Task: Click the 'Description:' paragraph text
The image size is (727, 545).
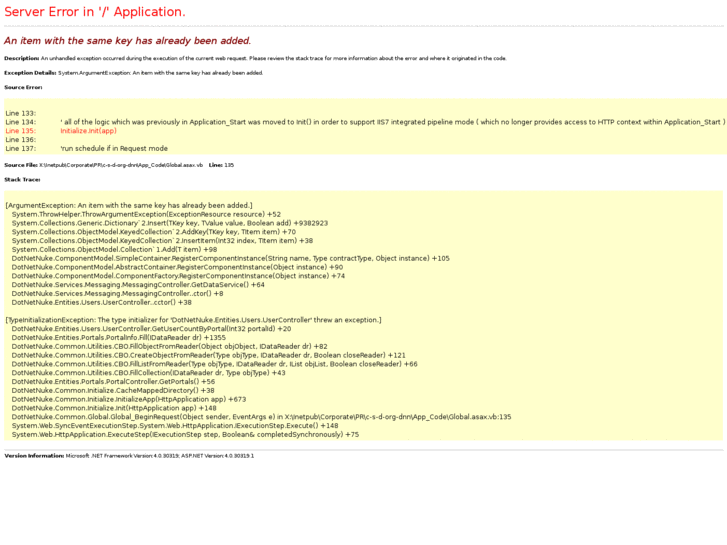Action: [x=255, y=58]
